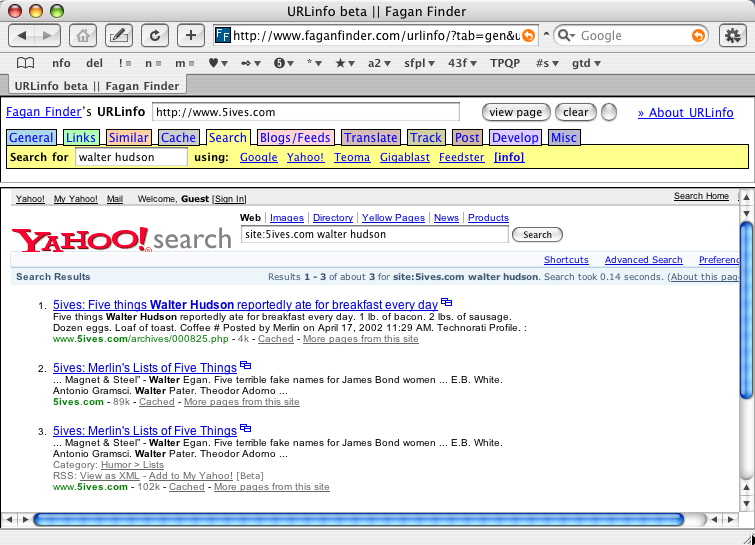
Task: Open the 'nfo' bookmark
Action: click(61, 63)
